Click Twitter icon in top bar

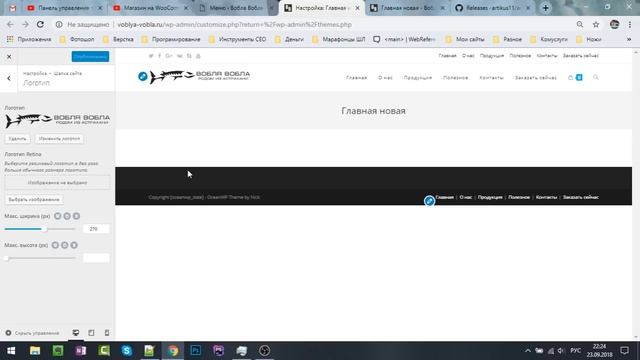click(x=151, y=56)
